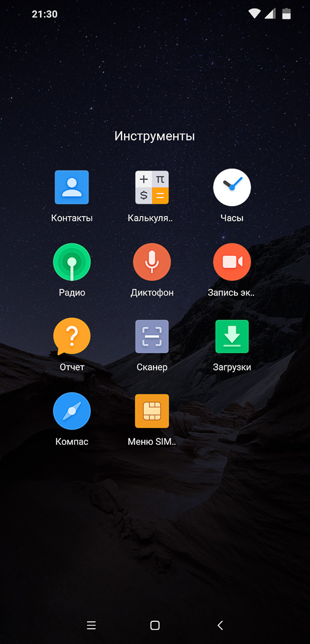Open the Контакты app icon

pos(72,187)
